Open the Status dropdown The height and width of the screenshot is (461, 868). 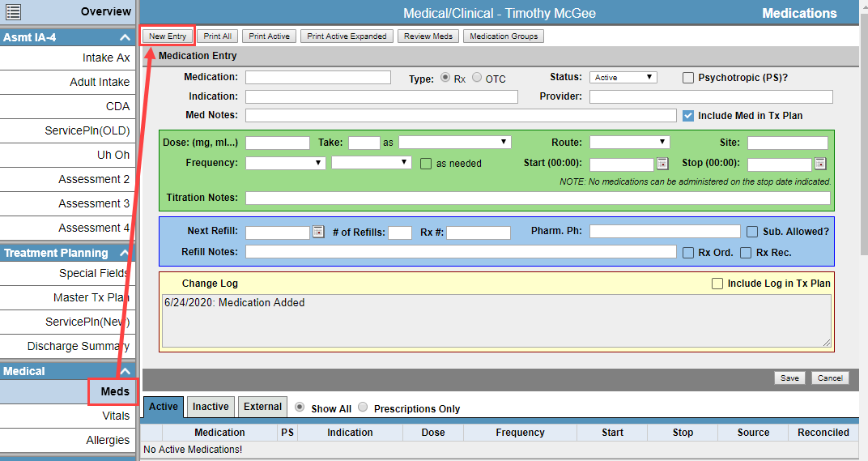623,78
